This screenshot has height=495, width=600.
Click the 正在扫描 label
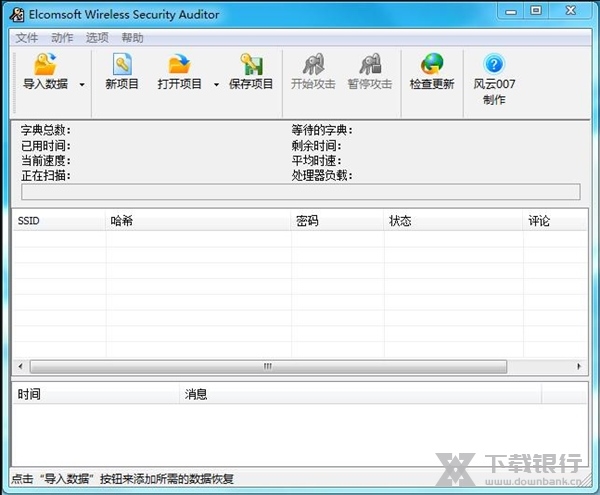click(46, 176)
